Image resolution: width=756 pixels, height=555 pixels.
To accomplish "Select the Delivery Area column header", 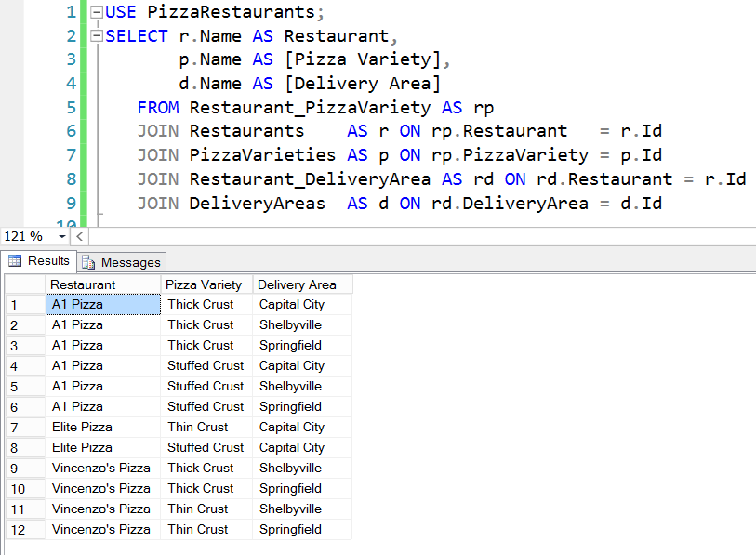I will tap(303, 284).
